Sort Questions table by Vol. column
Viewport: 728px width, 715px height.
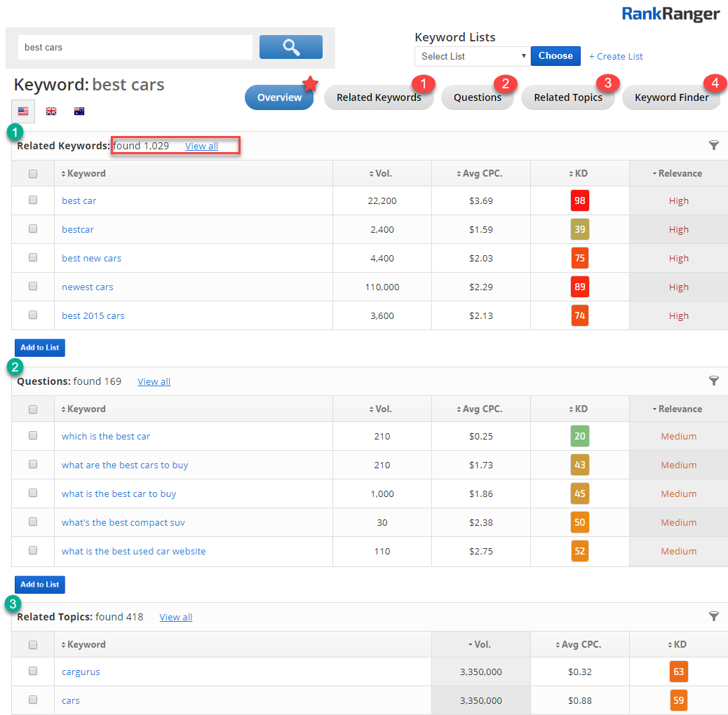pyautogui.click(x=382, y=409)
